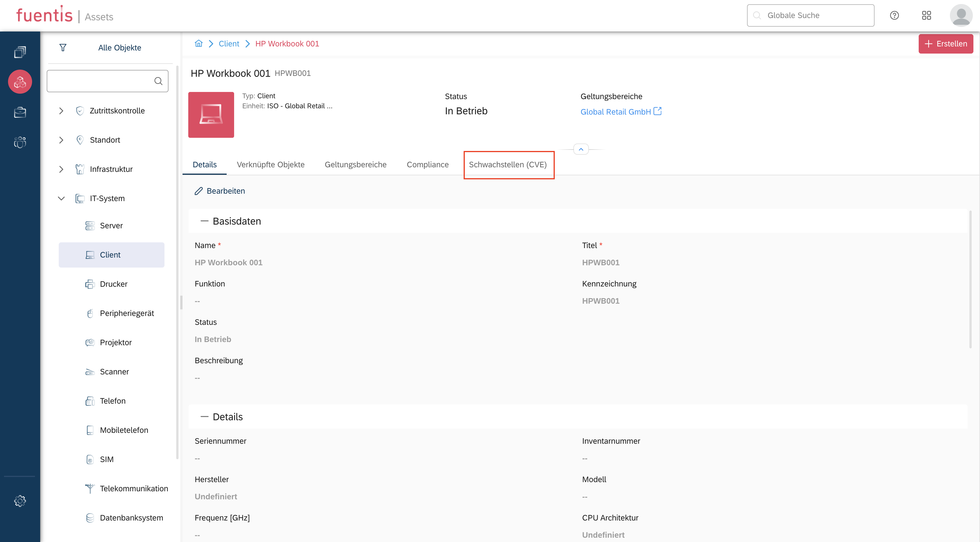The height and width of the screenshot is (542, 980).
Task: Switch to the Schwachstellen (CVE) tab
Action: pyautogui.click(x=507, y=165)
